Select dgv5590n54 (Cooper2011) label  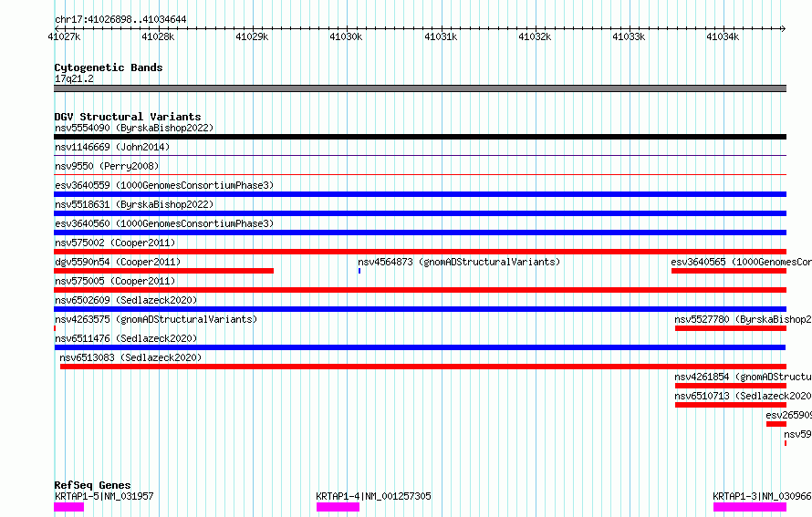click(x=118, y=262)
